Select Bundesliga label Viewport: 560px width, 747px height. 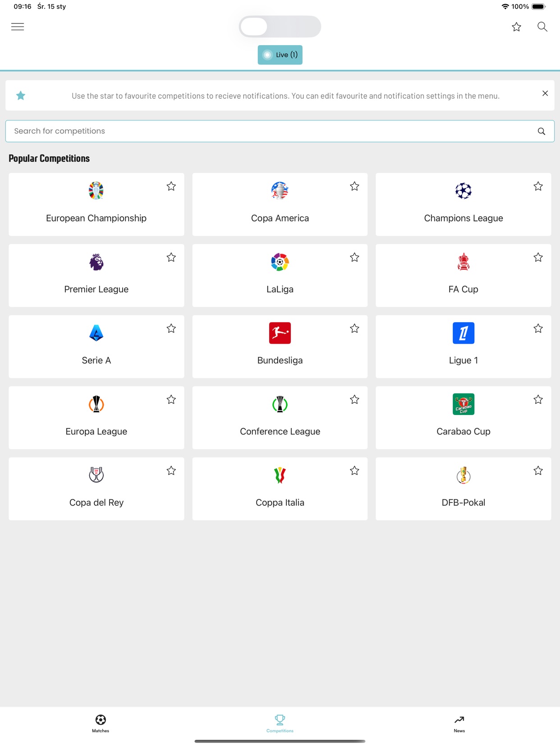[280, 360]
